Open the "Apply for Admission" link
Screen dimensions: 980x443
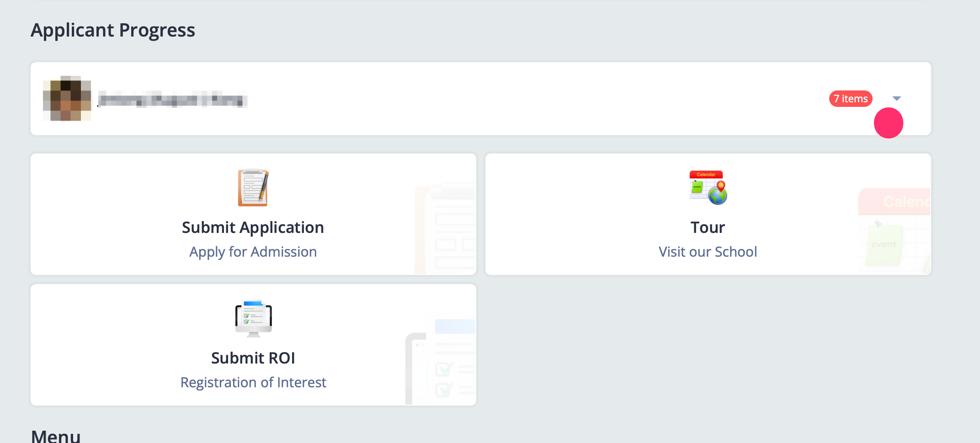[x=253, y=252]
